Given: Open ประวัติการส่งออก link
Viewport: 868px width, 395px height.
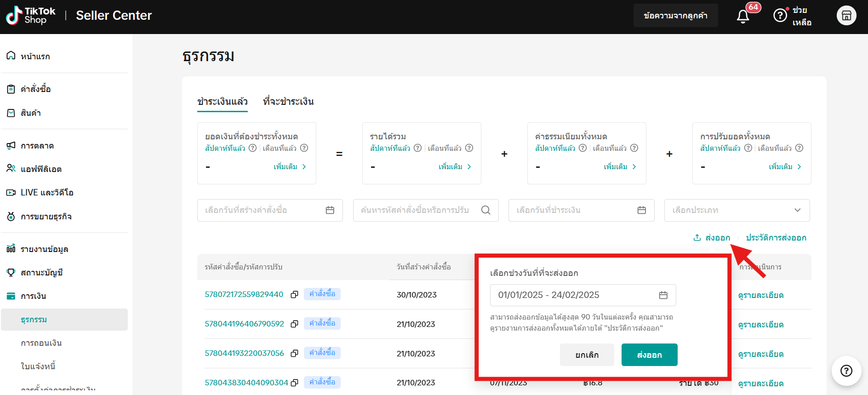Looking at the screenshot, I should click(776, 238).
